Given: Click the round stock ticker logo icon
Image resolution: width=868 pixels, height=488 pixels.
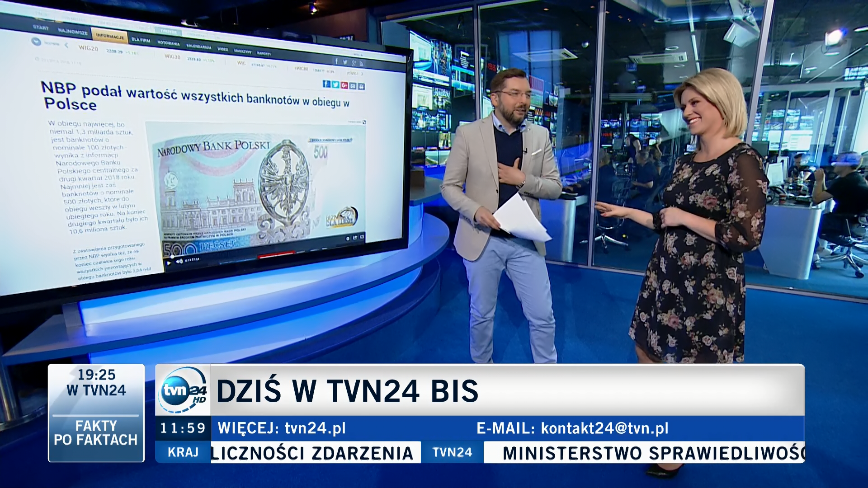Looking at the screenshot, I should (x=36, y=42).
